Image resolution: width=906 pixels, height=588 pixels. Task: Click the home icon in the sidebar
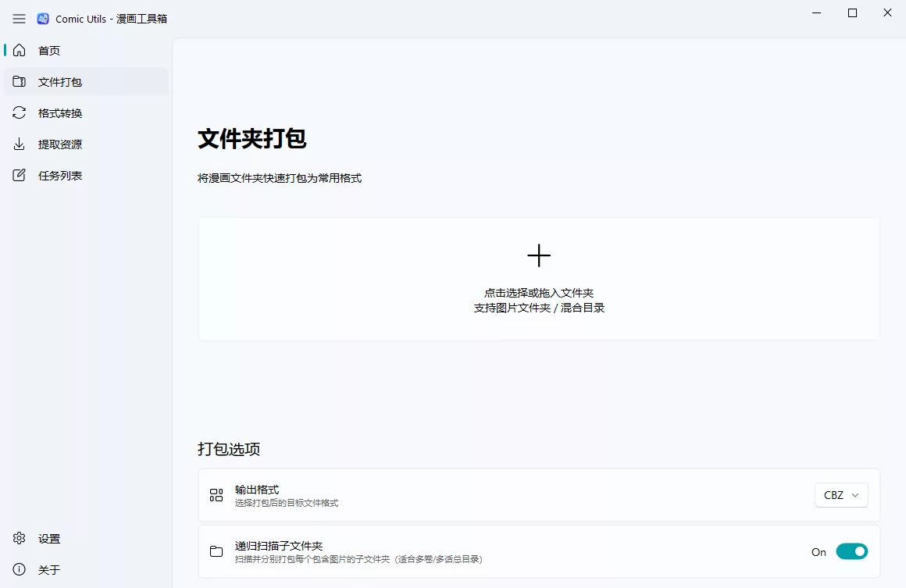19,50
